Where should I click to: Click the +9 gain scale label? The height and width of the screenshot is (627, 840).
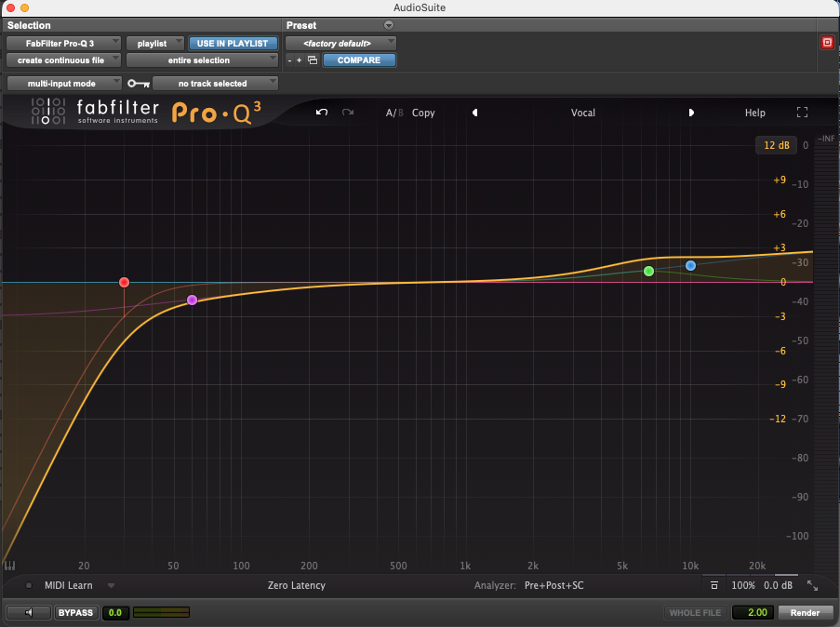(780, 180)
